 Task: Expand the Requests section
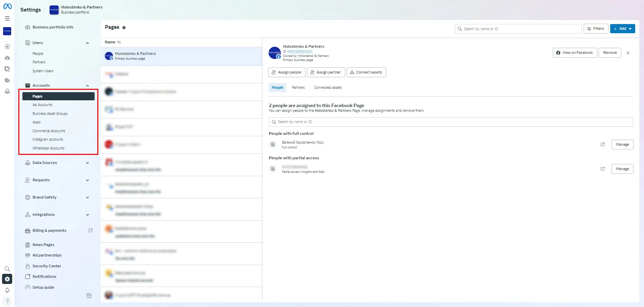tap(87, 180)
